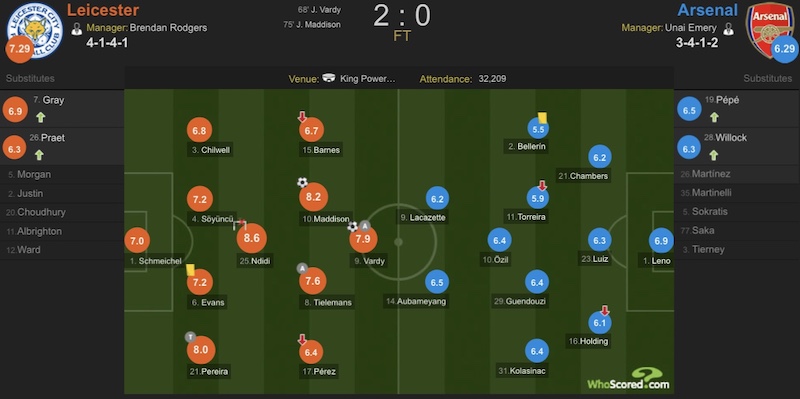The height and width of the screenshot is (399, 800).
Task: Click the Leicester City club crest
Action: point(35,30)
